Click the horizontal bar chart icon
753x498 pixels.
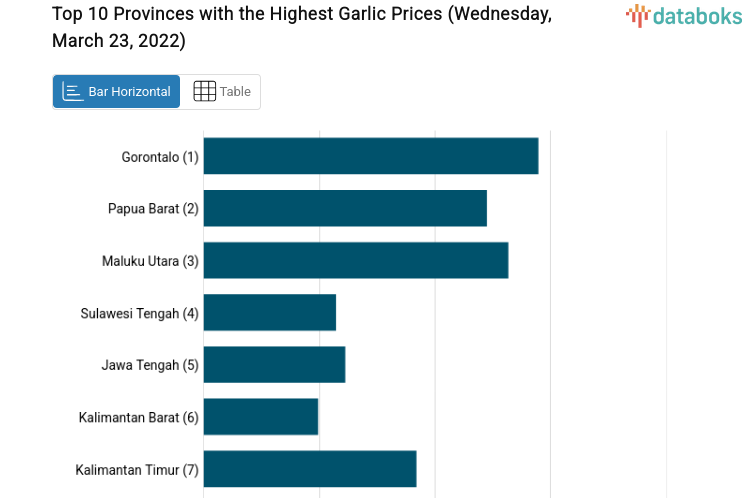72,91
